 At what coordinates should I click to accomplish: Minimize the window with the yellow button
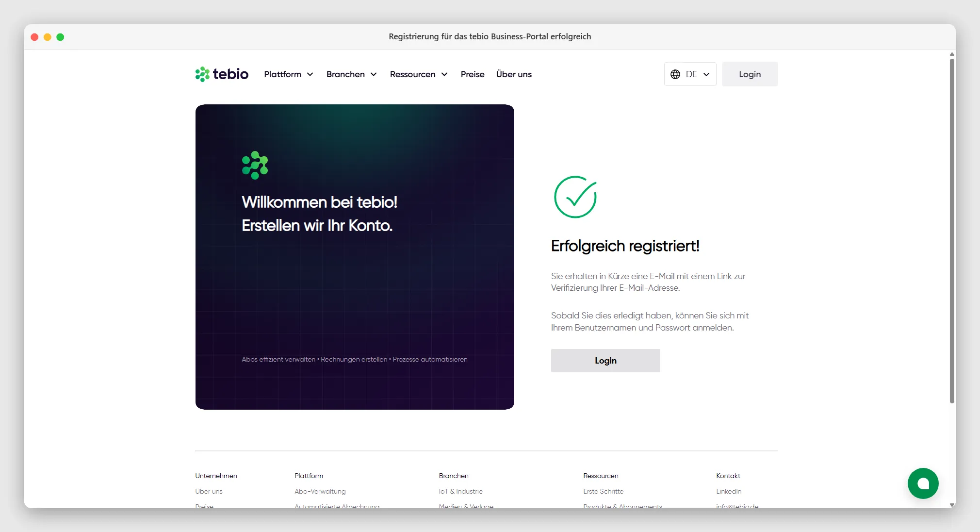point(48,37)
